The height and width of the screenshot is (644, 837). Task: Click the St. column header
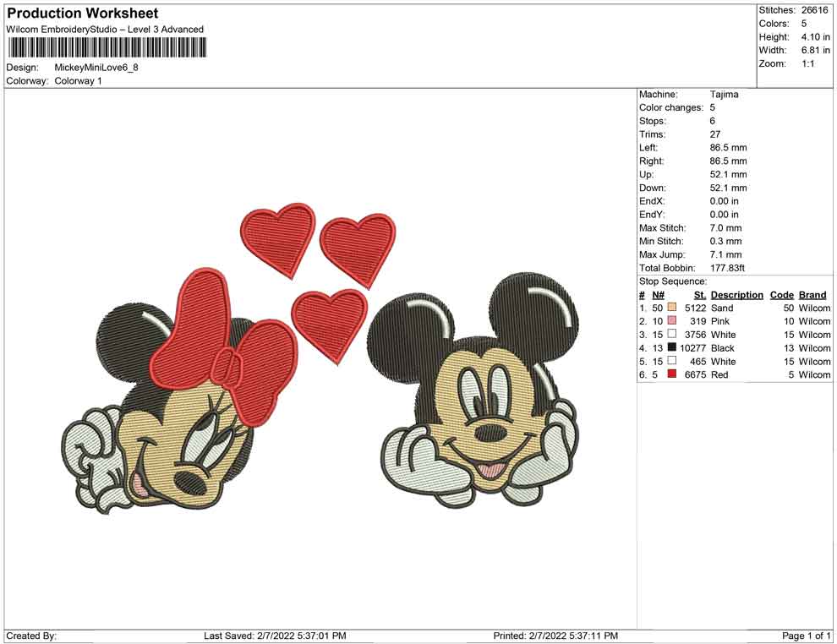coord(700,295)
